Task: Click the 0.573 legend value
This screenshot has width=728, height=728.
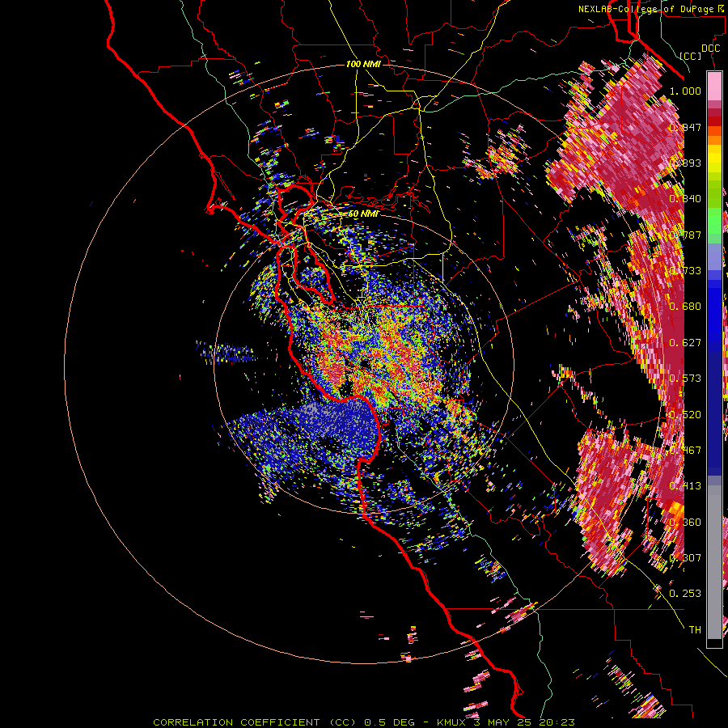Action: click(x=685, y=379)
